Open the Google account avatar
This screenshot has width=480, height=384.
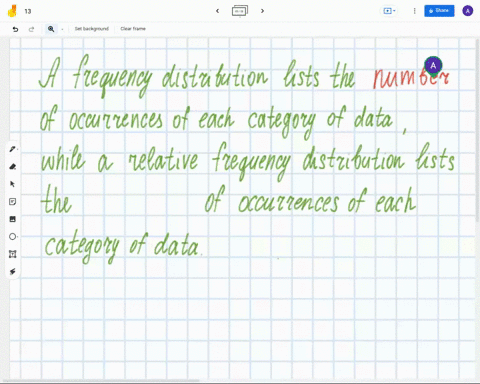click(x=468, y=11)
